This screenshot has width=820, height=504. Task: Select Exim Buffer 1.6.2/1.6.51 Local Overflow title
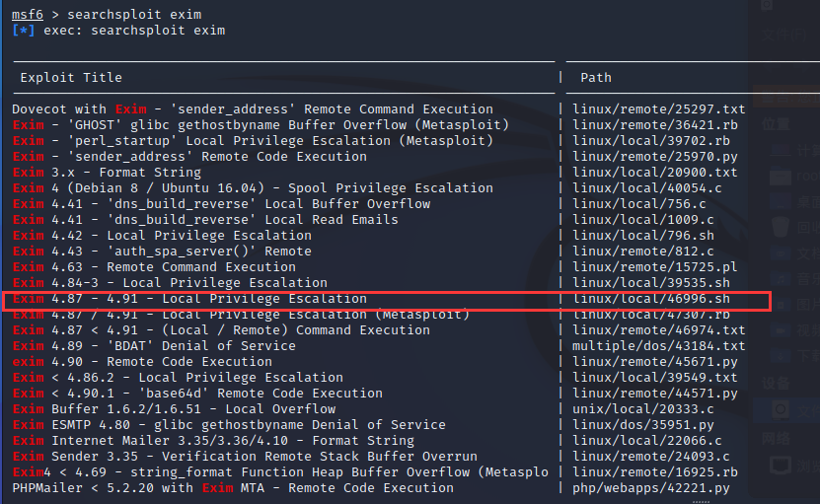tap(174, 409)
